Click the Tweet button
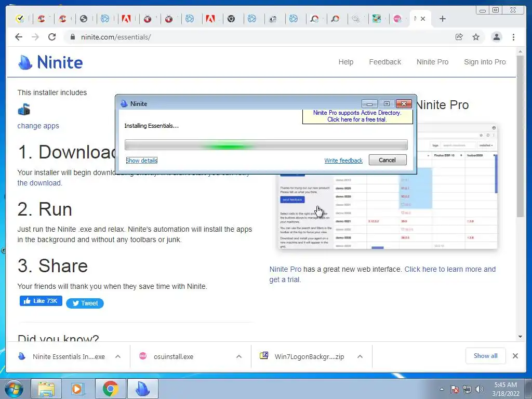532x399 pixels. 85,303
